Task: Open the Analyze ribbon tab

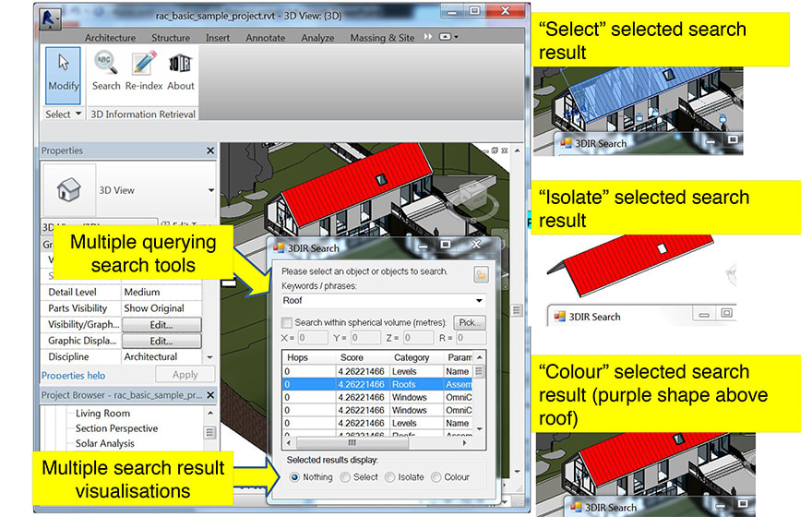Action: [x=317, y=38]
